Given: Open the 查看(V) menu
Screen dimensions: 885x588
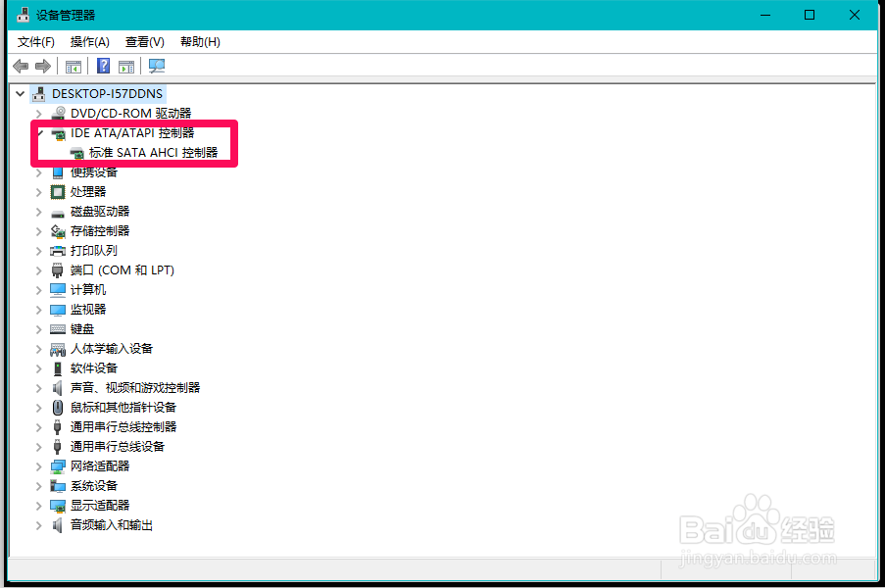Looking at the screenshot, I should pyautogui.click(x=144, y=42).
